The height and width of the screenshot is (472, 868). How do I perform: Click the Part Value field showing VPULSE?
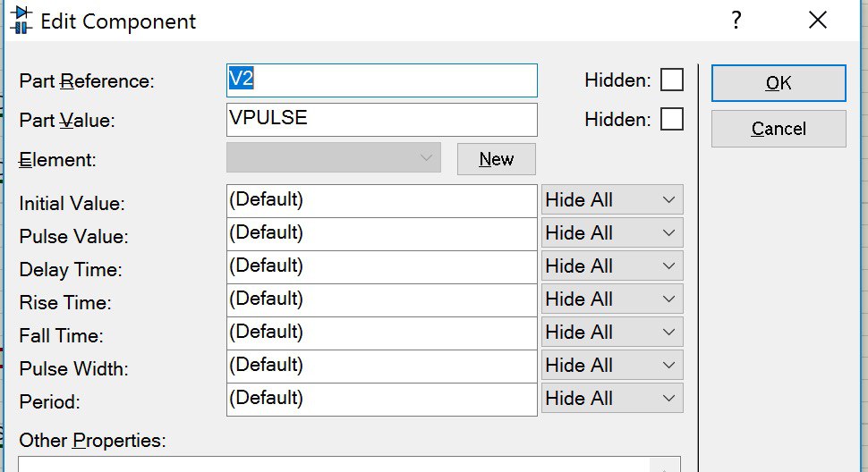(382, 119)
